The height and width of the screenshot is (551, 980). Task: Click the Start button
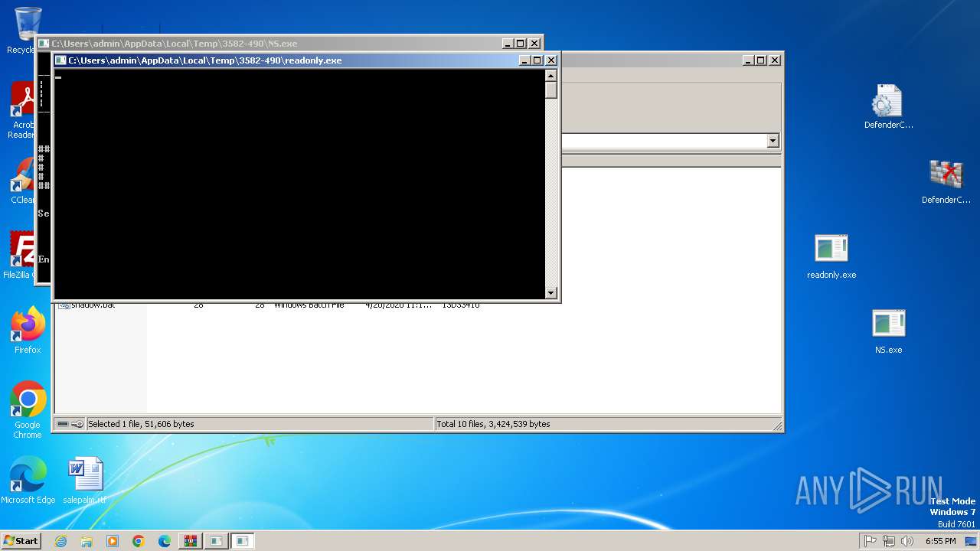(x=21, y=541)
